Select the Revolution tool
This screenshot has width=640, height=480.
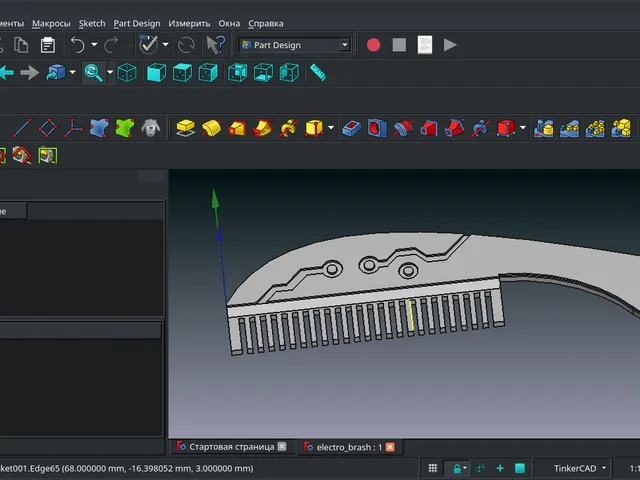point(211,128)
